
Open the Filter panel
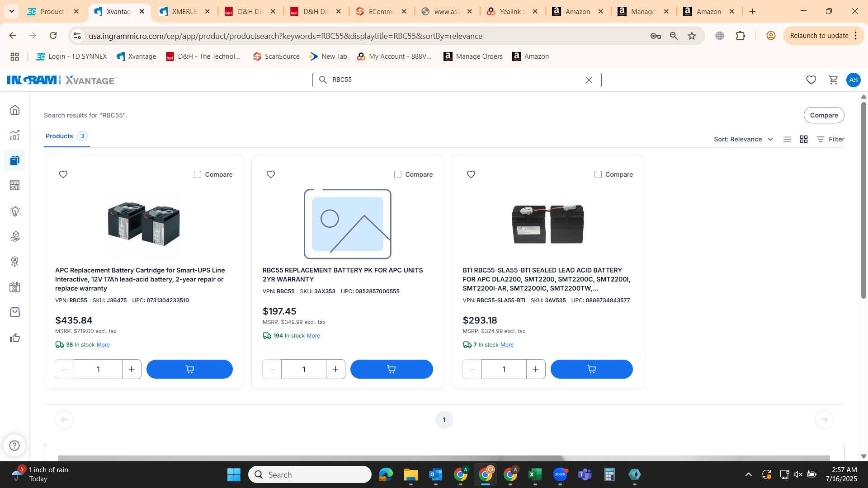[x=830, y=139]
